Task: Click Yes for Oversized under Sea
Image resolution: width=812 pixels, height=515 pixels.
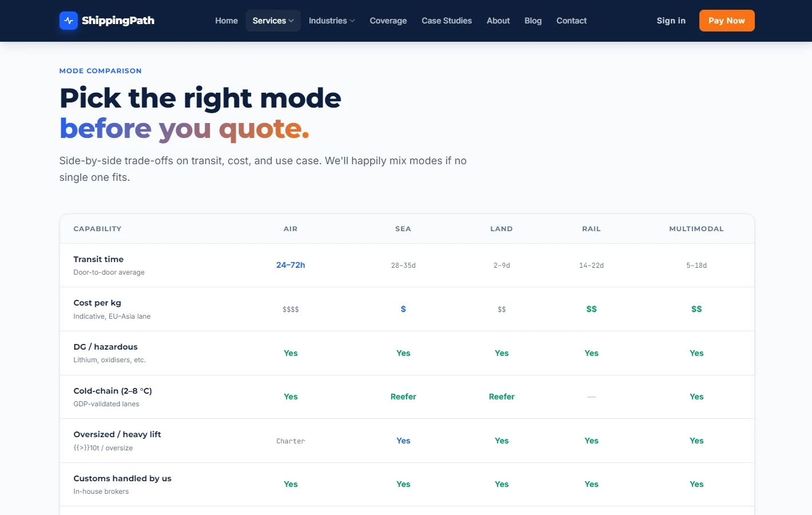Action: click(403, 441)
